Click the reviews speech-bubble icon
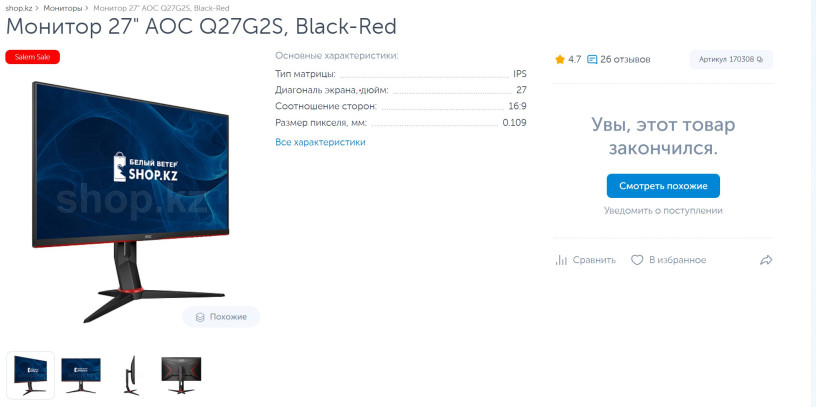This screenshot has width=816, height=407. 592,59
